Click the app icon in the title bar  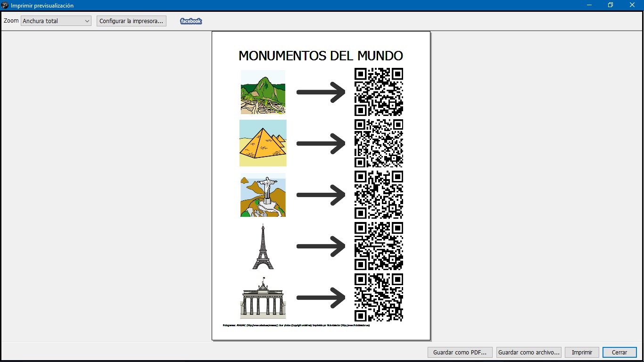coord(5,5)
